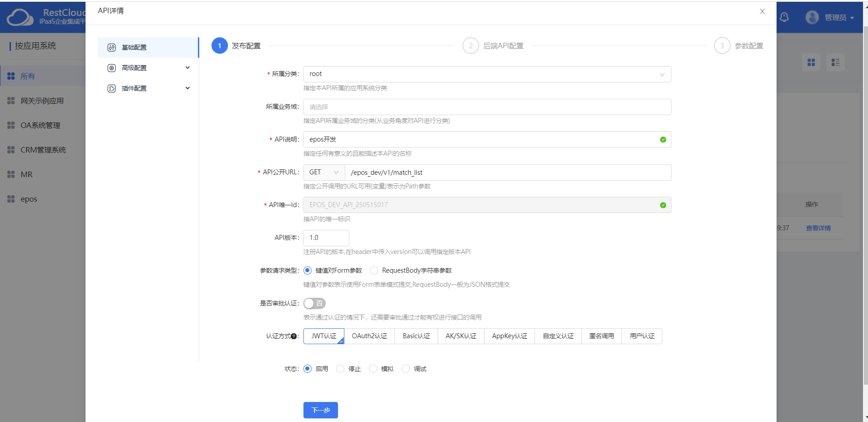Screen dimensions: 868x422
Task: Select RequestBody字符串参数 radio option
Action: pyautogui.click(x=374, y=270)
